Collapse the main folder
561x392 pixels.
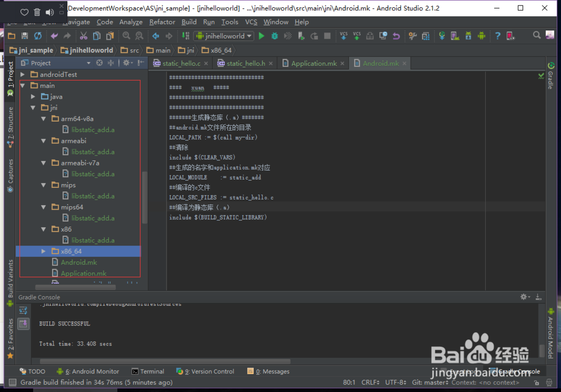tap(22, 85)
